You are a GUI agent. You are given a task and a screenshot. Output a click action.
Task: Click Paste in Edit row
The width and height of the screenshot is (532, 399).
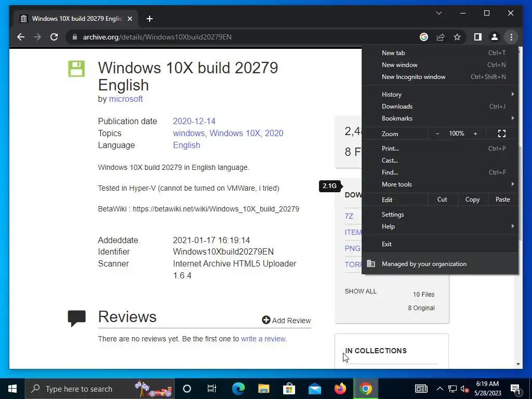tap(502, 199)
